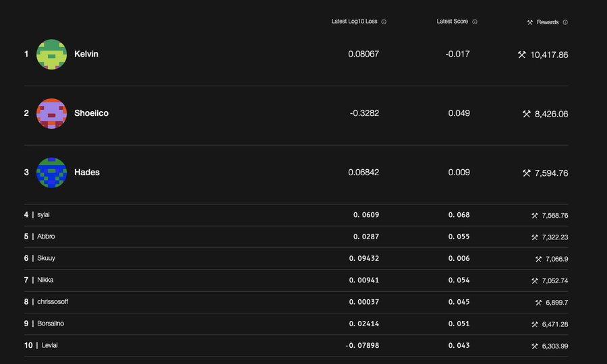Sort by Latest Log10 Loss header
This screenshot has width=607, height=364.
pyautogui.click(x=354, y=22)
